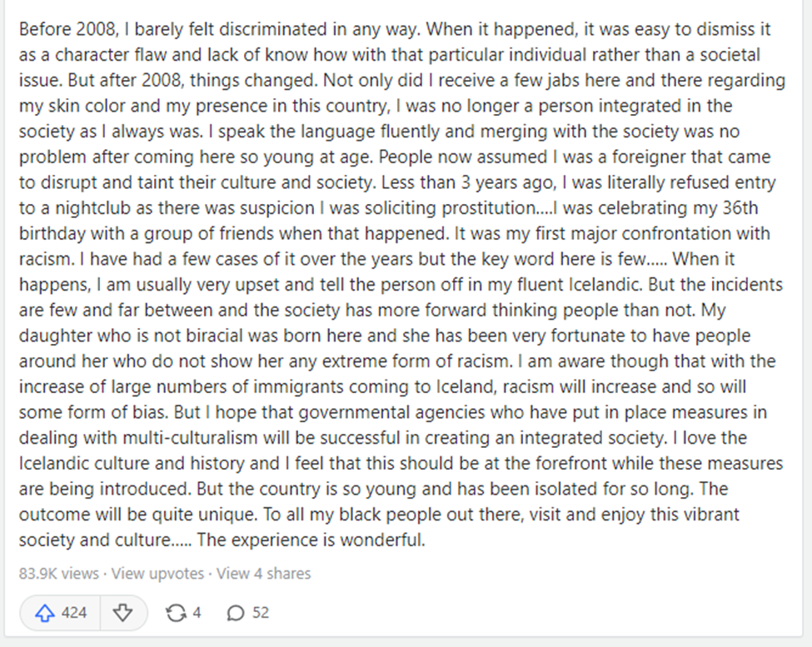Click the opening words 'Before 2008'
812x647 pixels.
[x=67, y=29]
